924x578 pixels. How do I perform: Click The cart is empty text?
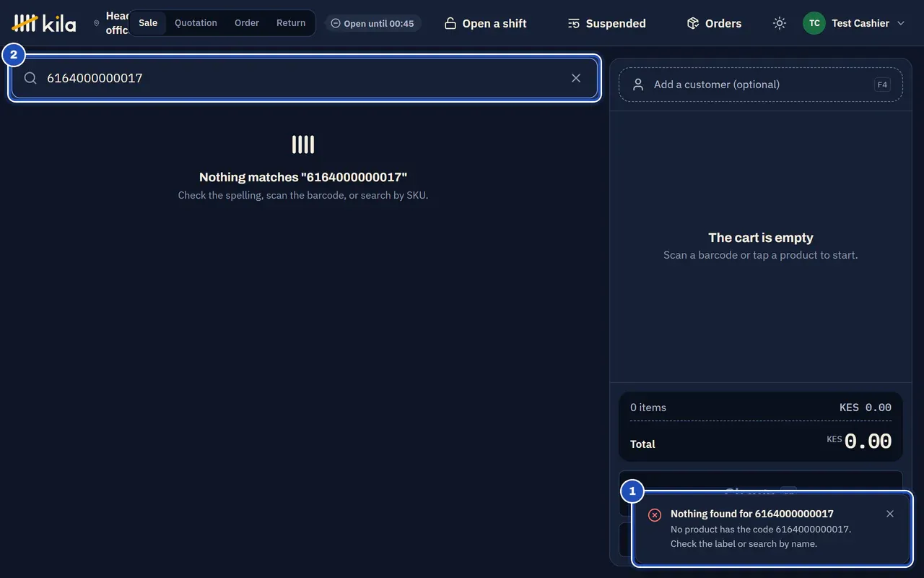tap(761, 238)
